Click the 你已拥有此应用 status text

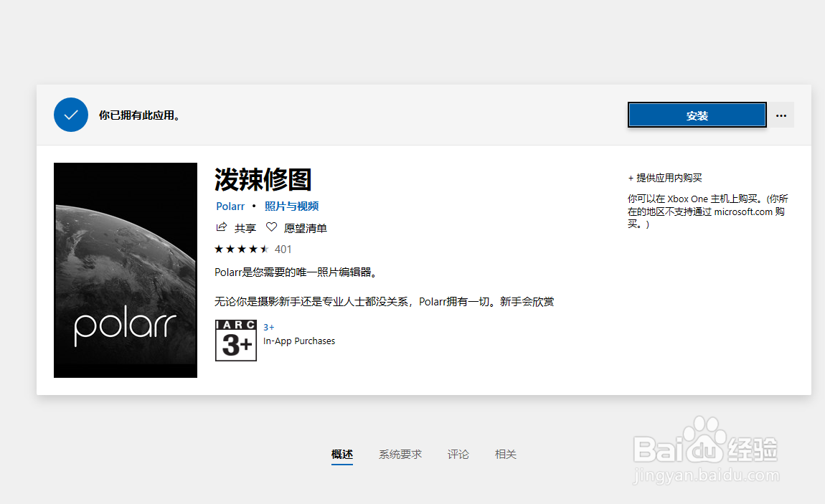(140, 115)
